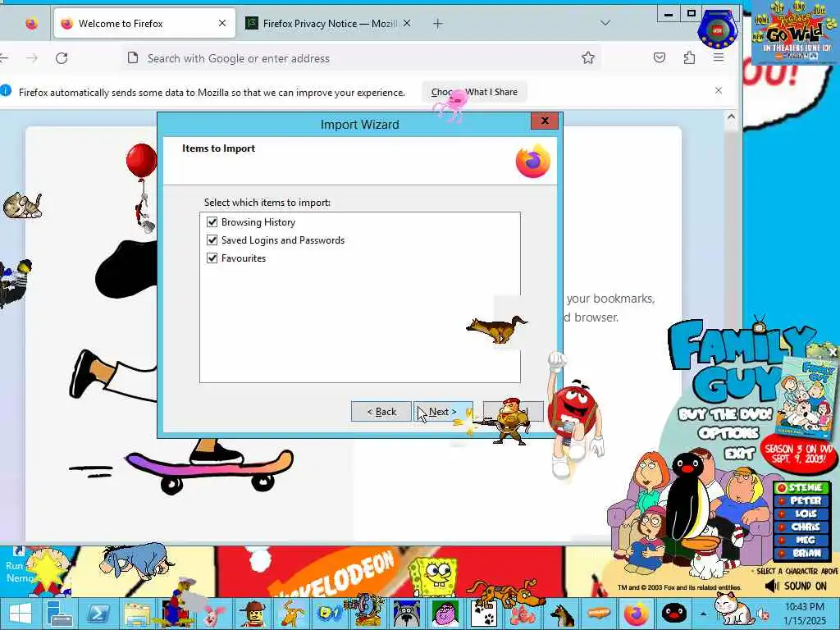840x630 pixels.
Task: Click the paw prints taskbar icon
Action: coord(484,614)
